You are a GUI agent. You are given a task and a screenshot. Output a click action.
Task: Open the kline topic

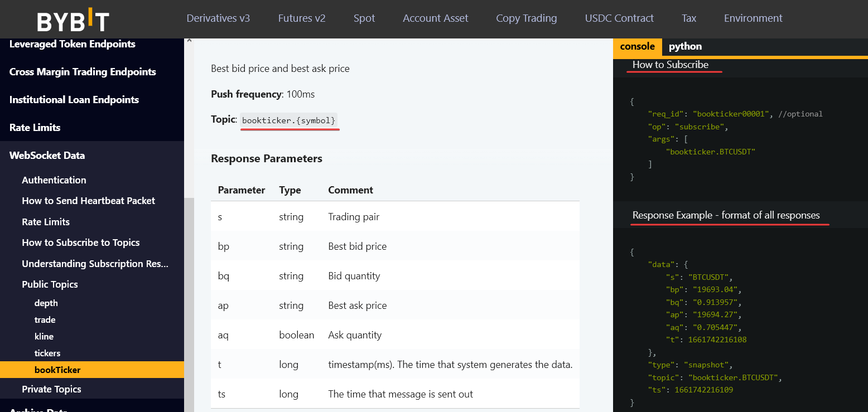point(44,337)
